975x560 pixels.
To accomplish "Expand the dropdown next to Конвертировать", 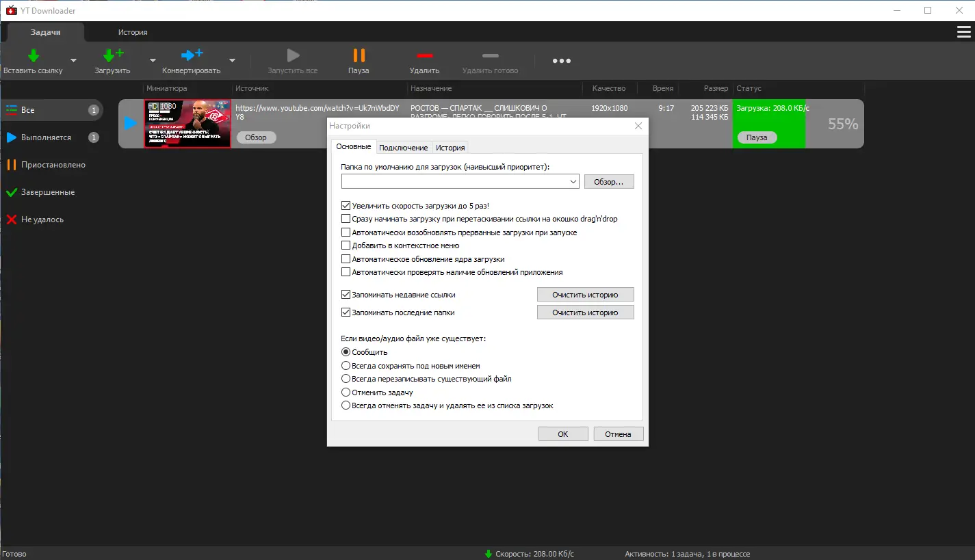I will coord(232,60).
